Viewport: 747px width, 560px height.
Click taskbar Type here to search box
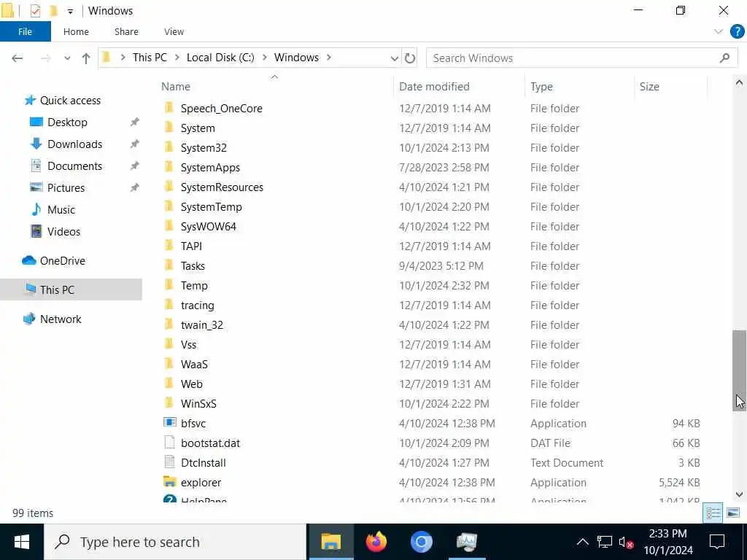point(175,542)
